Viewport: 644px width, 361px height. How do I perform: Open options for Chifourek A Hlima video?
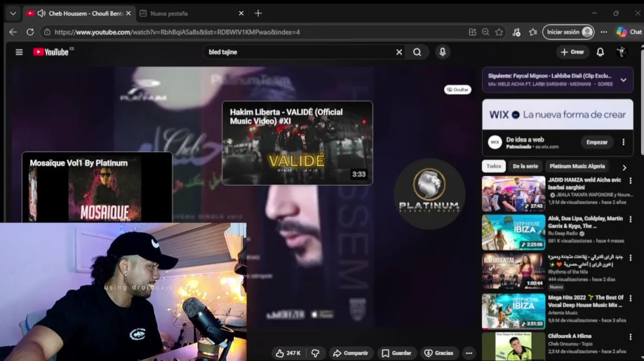click(x=630, y=337)
